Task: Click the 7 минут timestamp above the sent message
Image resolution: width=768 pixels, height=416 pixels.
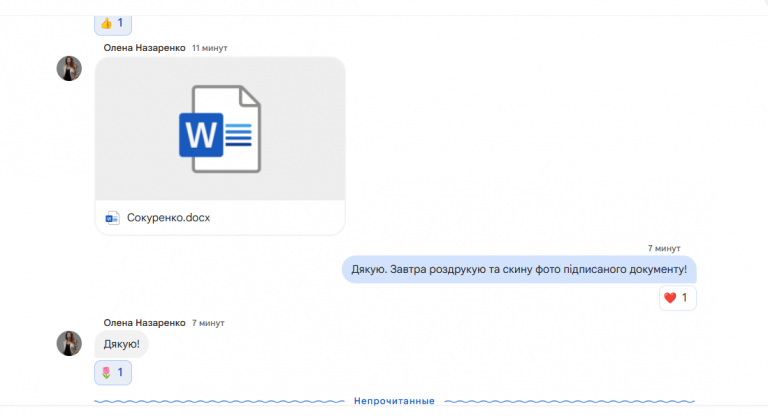Action: [x=664, y=248]
